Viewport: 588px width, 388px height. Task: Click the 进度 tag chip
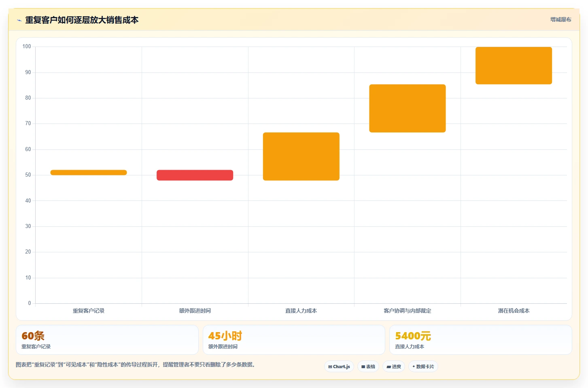[x=394, y=367]
